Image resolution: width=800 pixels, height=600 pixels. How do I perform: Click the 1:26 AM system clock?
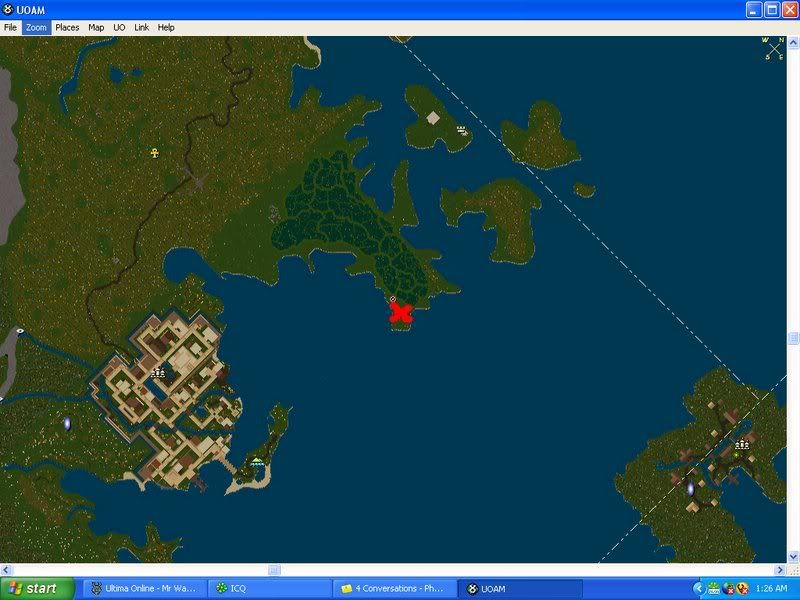pyautogui.click(x=771, y=588)
